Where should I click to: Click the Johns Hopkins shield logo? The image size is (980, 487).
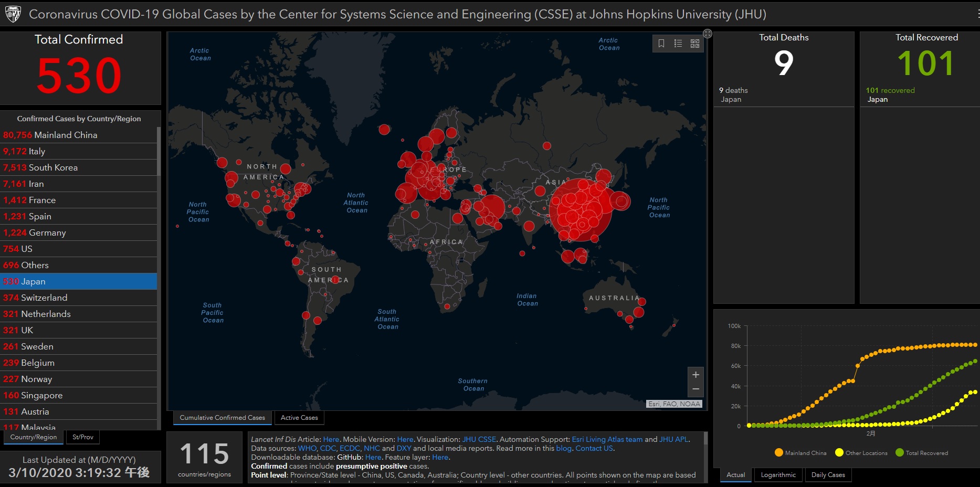[13, 14]
